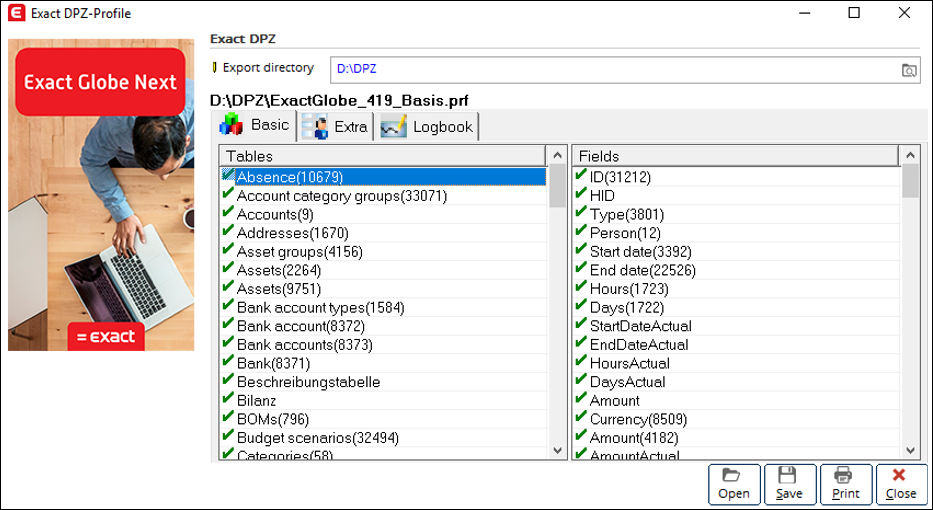Screen dimensions: 933x510
Task: Click the Exact DPZ-Profile app logo icon
Action: click(16, 12)
